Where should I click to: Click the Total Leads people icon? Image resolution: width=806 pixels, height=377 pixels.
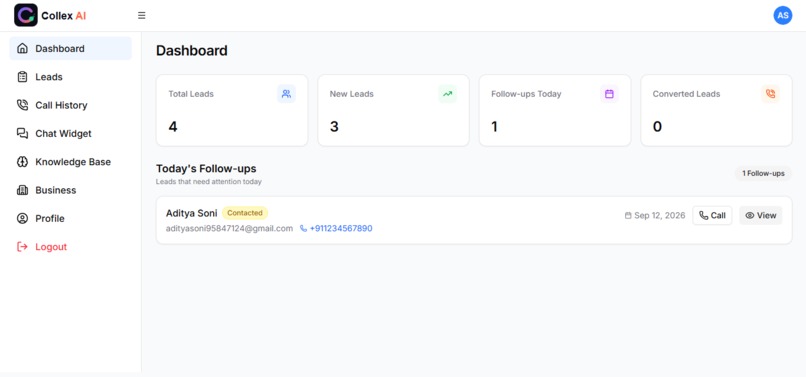pos(286,94)
